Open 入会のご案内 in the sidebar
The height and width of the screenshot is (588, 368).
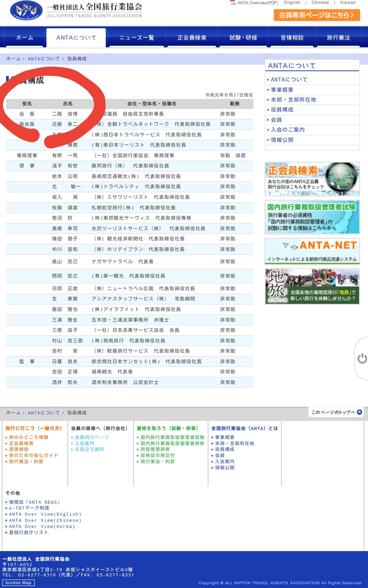click(288, 130)
